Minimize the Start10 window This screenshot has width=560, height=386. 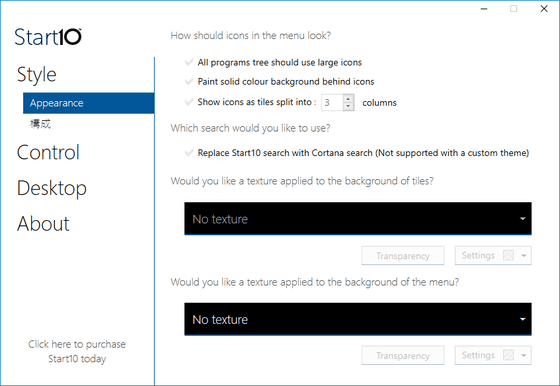tap(484, 9)
